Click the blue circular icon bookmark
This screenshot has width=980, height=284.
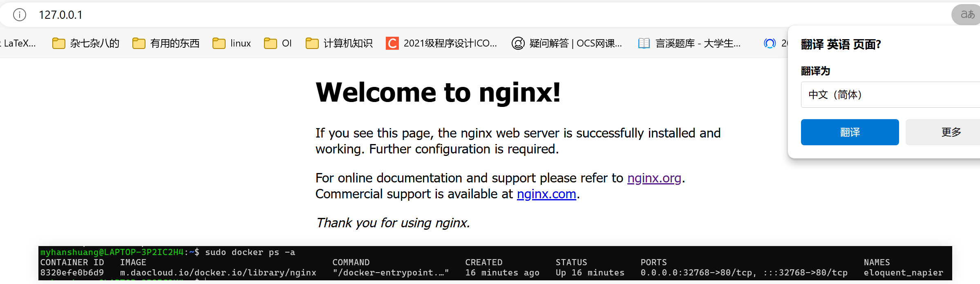[770, 43]
